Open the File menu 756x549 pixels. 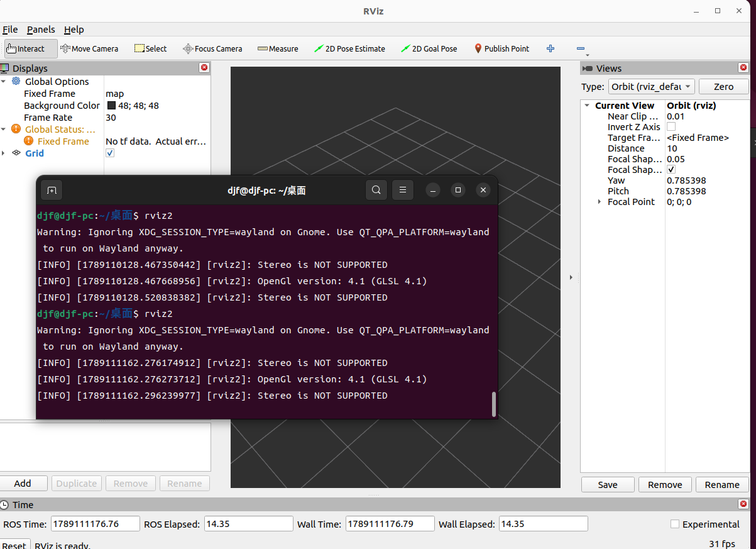[x=10, y=30]
